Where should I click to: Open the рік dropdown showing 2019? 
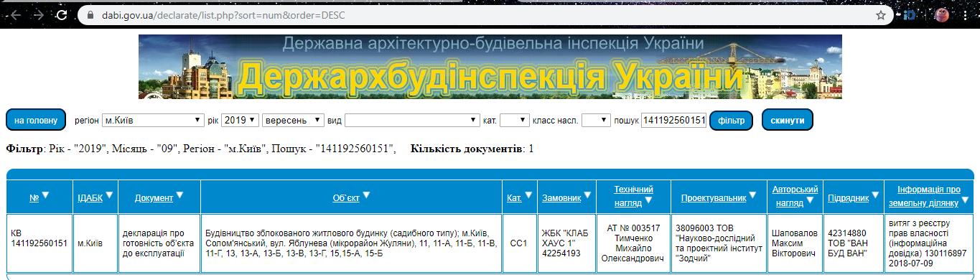[x=240, y=120]
